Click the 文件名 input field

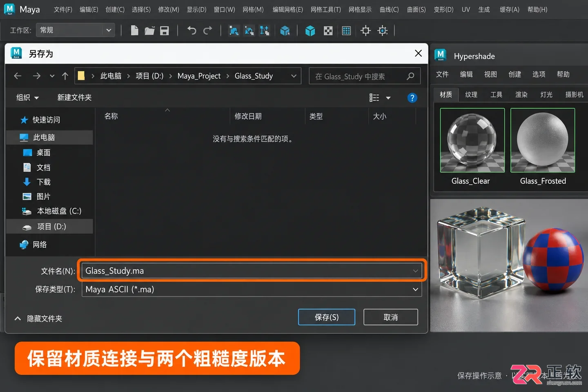point(252,271)
